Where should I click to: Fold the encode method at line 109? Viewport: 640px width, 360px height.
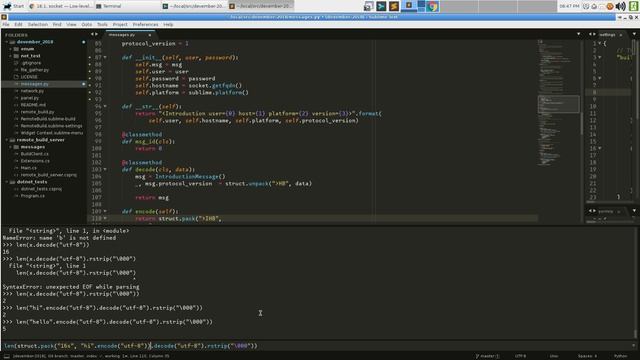pos(105,211)
